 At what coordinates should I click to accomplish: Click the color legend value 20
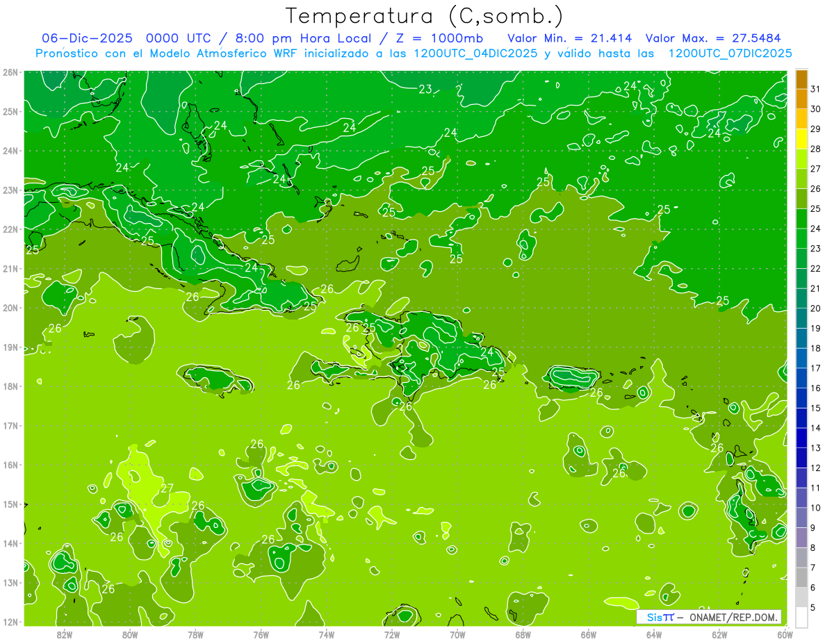tap(816, 308)
